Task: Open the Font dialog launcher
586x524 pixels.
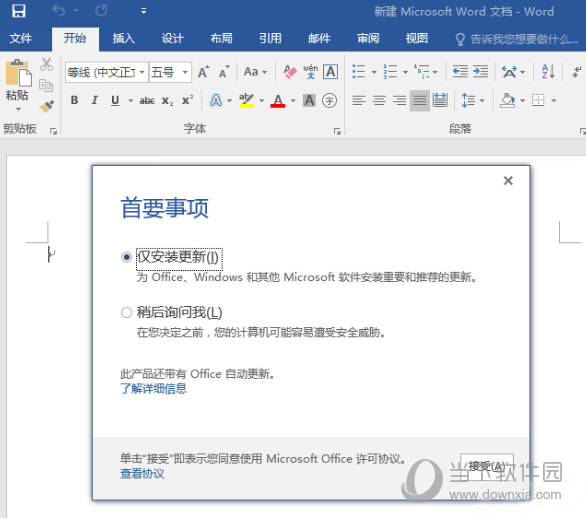Action: 337,131
